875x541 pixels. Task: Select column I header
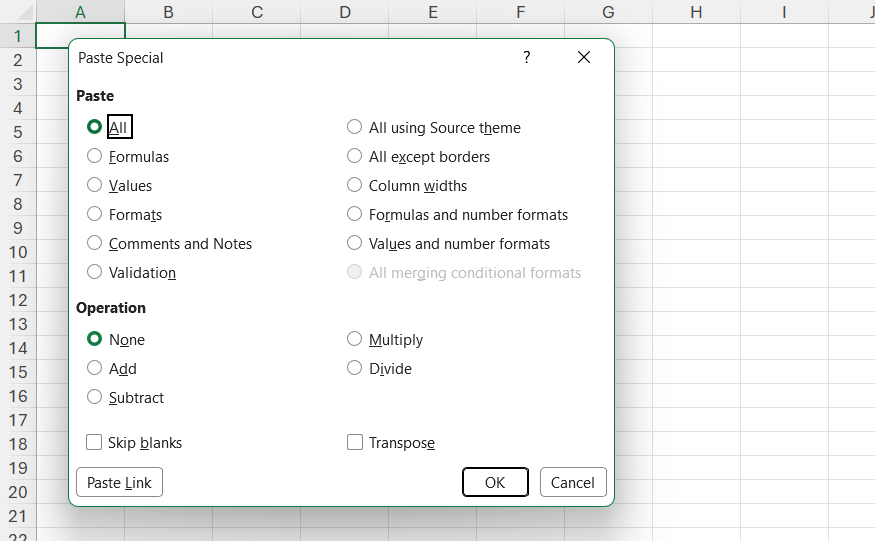785,12
